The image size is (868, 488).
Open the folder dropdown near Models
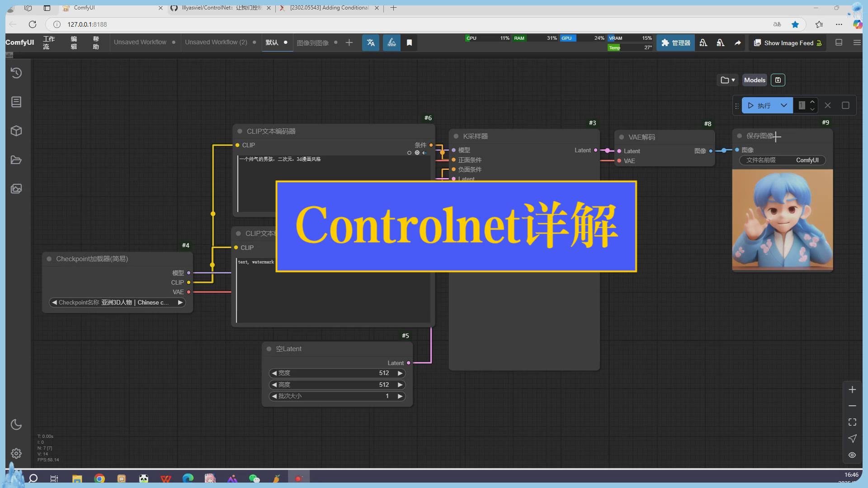pyautogui.click(x=727, y=80)
